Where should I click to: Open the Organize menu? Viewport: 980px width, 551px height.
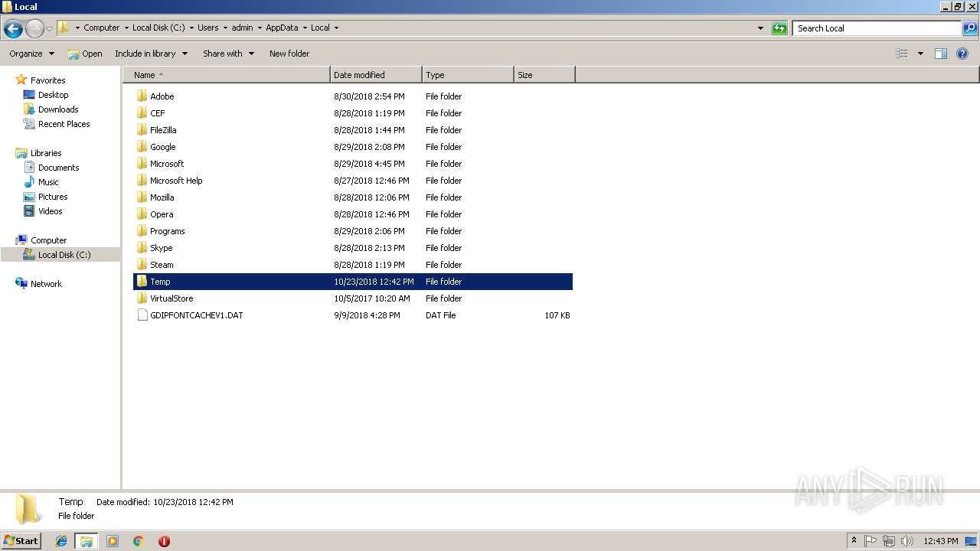coord(31,54)
